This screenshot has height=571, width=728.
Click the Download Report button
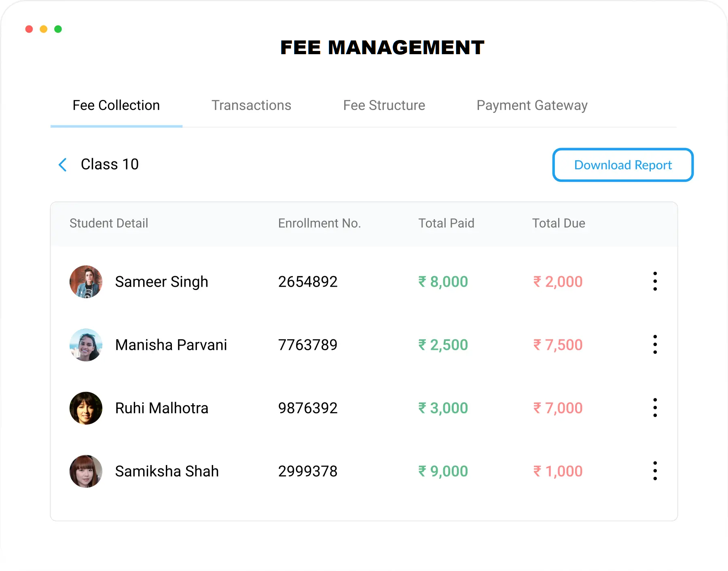coord(623,165)
